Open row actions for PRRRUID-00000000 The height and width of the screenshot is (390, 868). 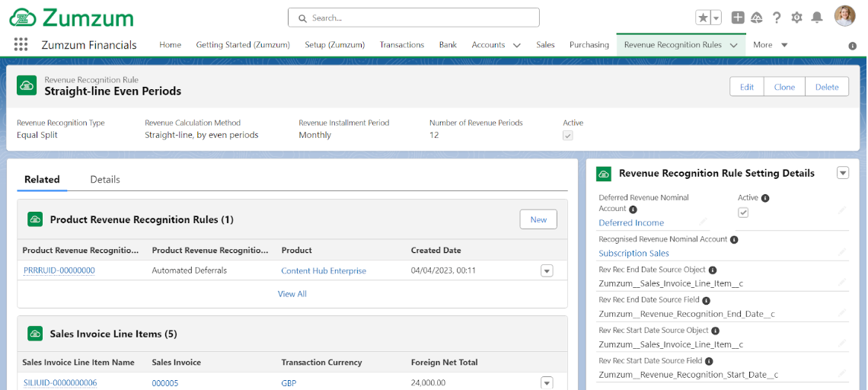coord(547,271)
